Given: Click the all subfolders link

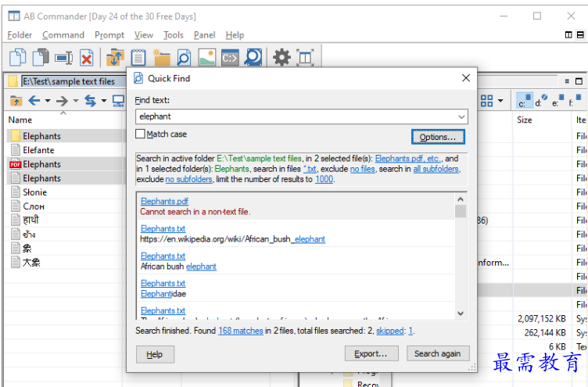Looking at the screenshot, I should pyautogui.click(x=436, y=169).
